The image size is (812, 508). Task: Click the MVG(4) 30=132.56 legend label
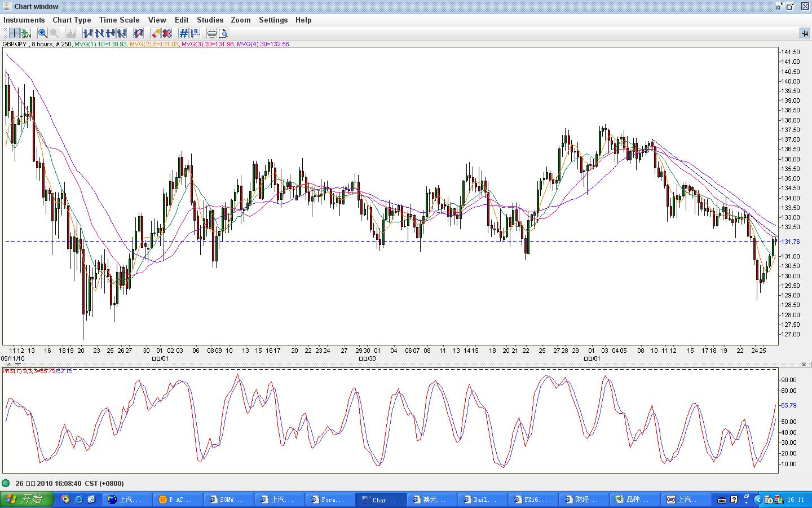point(263,44)
